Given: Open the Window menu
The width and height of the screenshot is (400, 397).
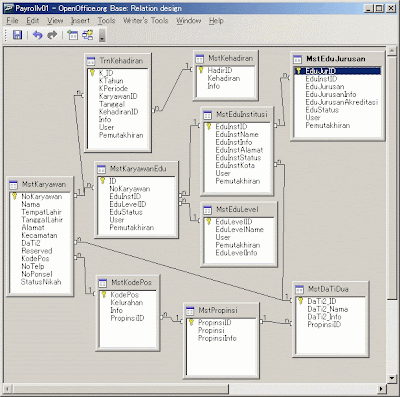Looking at the screenshot, I should 189,21.
